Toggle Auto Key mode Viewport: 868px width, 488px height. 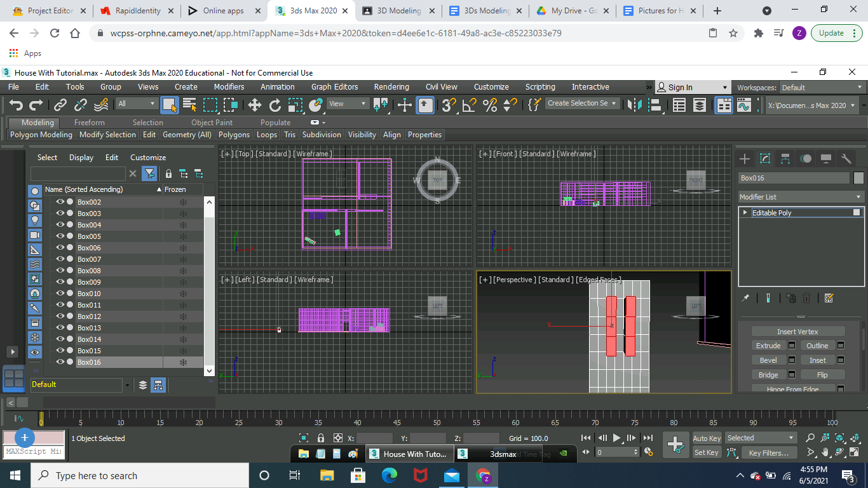pyautogui.click(x=707, y=438)
